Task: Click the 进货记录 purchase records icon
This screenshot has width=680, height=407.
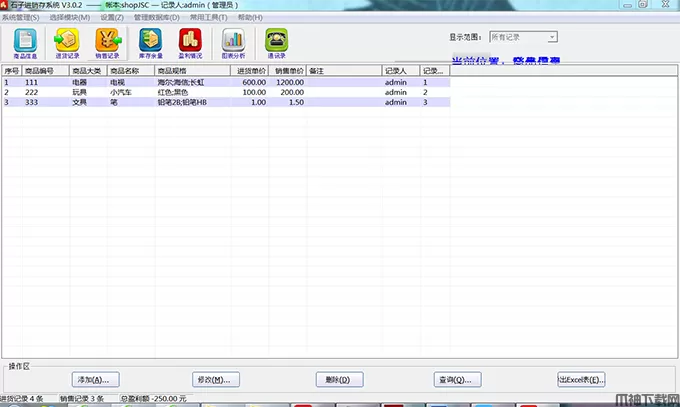Action: 67,42
